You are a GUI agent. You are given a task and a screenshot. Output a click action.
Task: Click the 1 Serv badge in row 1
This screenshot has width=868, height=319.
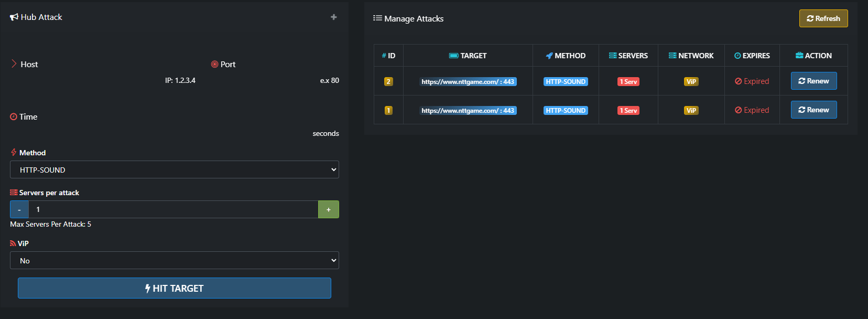(x=628, y=110)
